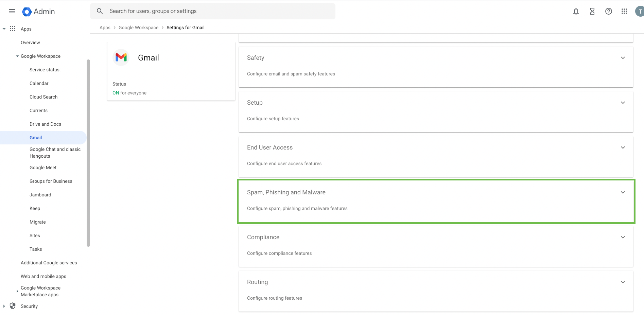Click the Gmail logo icon
Screen dimensions: 644x315
click(x=121, y=57)
